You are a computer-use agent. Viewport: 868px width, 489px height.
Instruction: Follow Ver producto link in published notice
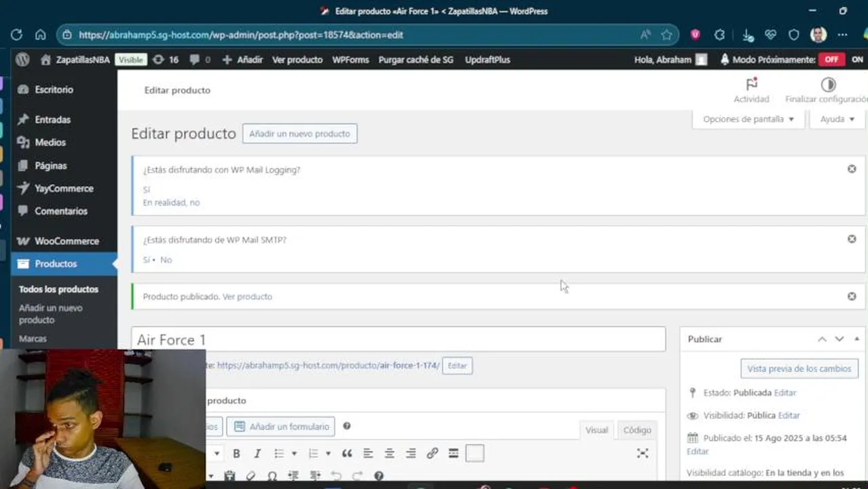[247, 297]
